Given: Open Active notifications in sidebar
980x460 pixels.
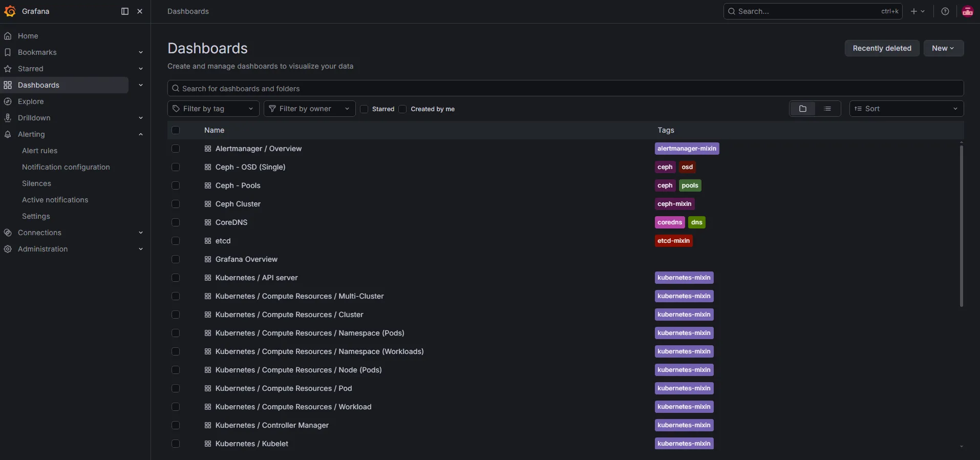Looking at the screenshot, I should (x=55, y=200).
